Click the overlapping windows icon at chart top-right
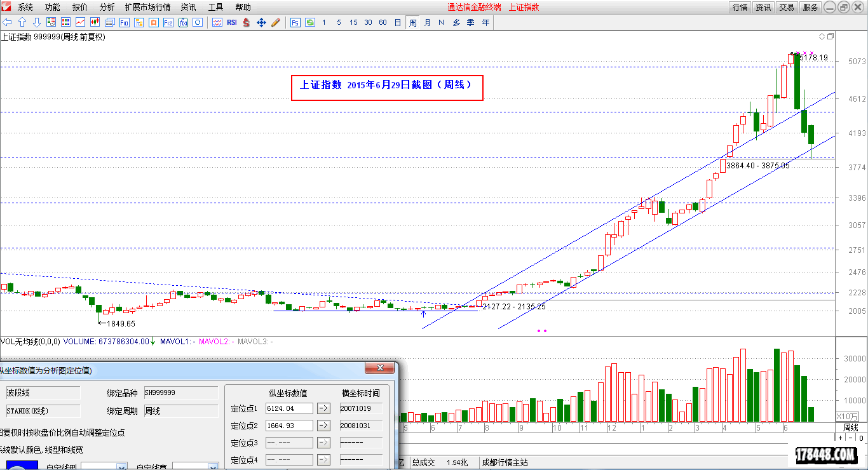The height and width of the screenshot is (470, 868). (x=829, y=36)
